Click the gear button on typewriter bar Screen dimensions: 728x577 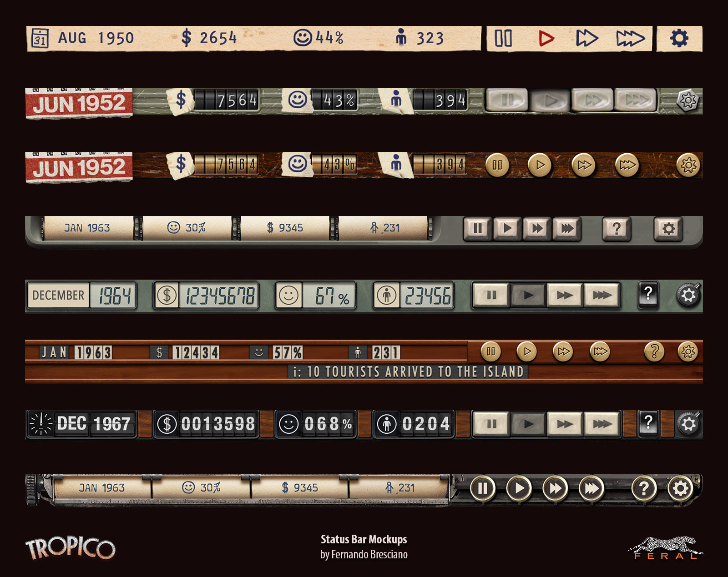pos(681,489)
